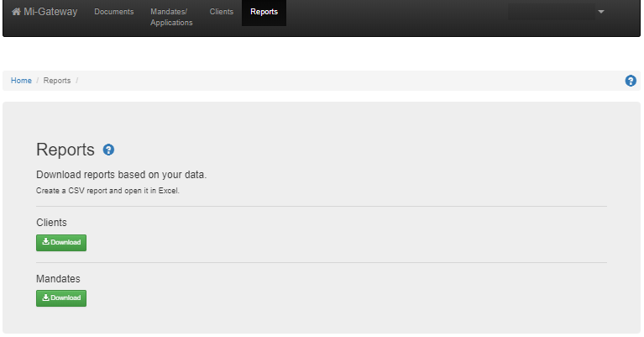Click the 'Download reports based on your data.' text
This screenshot has width=644, height=337.
coord(121,175)
